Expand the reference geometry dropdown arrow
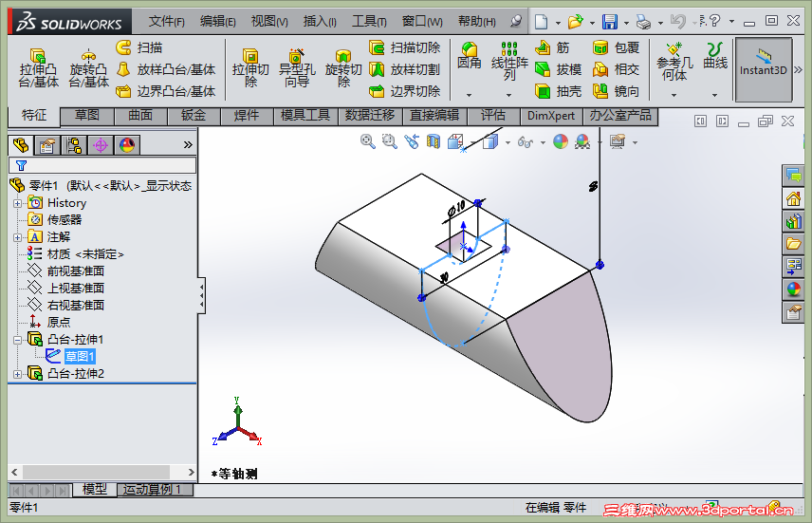This screenshot has height=523, width=812. (674, 95)
